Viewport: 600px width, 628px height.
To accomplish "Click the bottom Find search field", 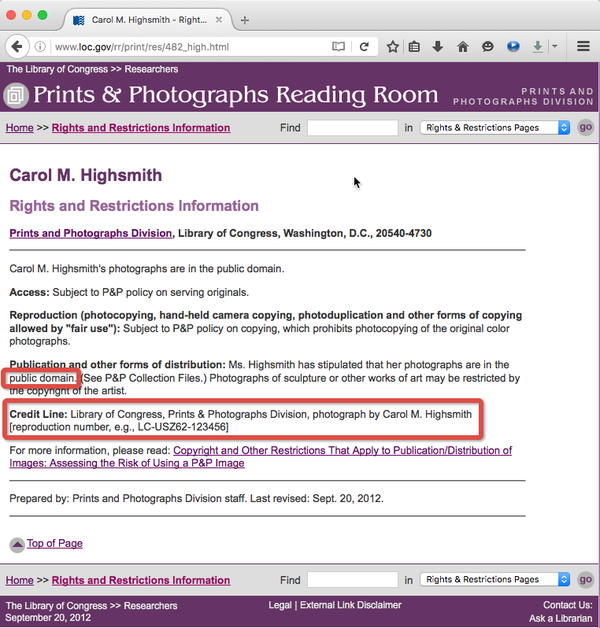I will (352, 580).
